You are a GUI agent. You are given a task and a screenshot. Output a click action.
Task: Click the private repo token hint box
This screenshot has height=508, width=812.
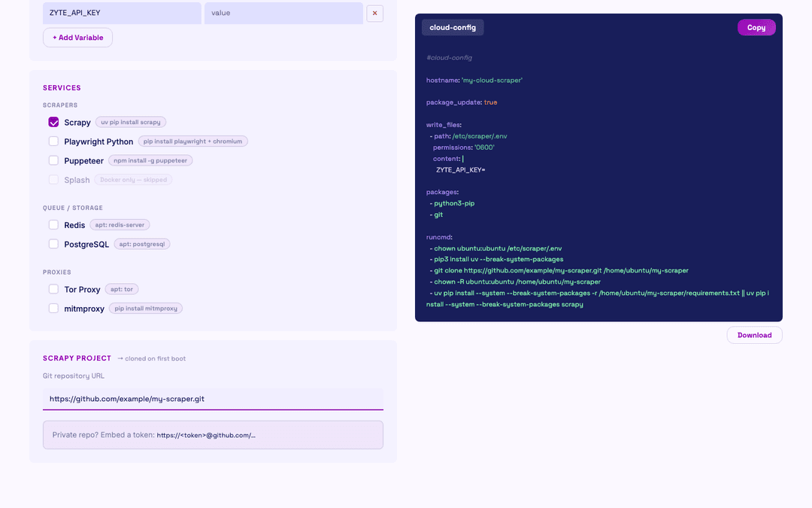tap(213, 435)
